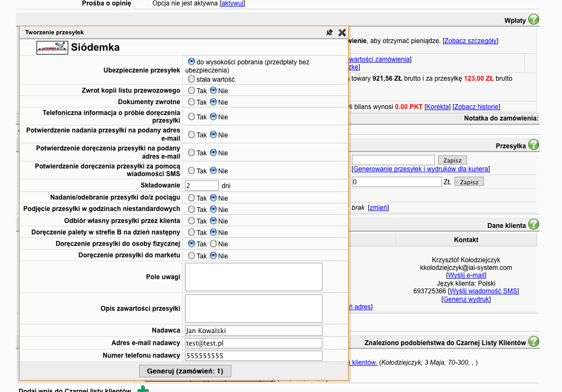Click into Opis zawartości przesyłki text area
Screen dimensions: 562x392
[253, 308]
